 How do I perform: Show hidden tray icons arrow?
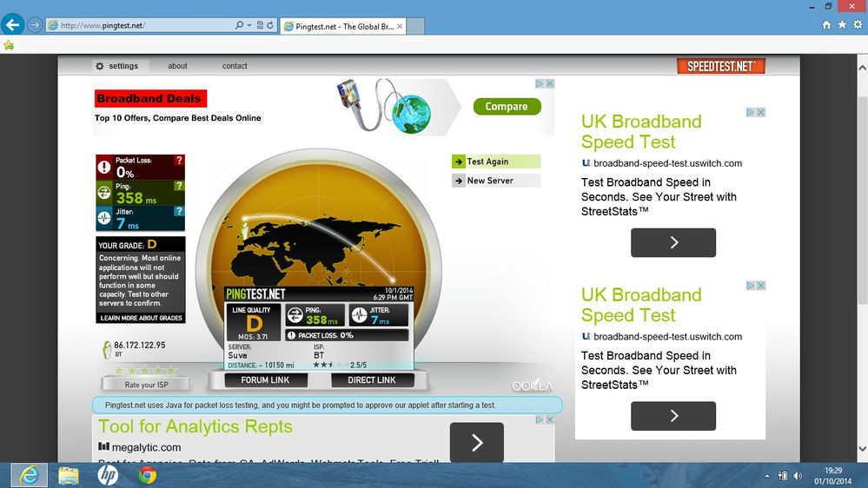767,476
